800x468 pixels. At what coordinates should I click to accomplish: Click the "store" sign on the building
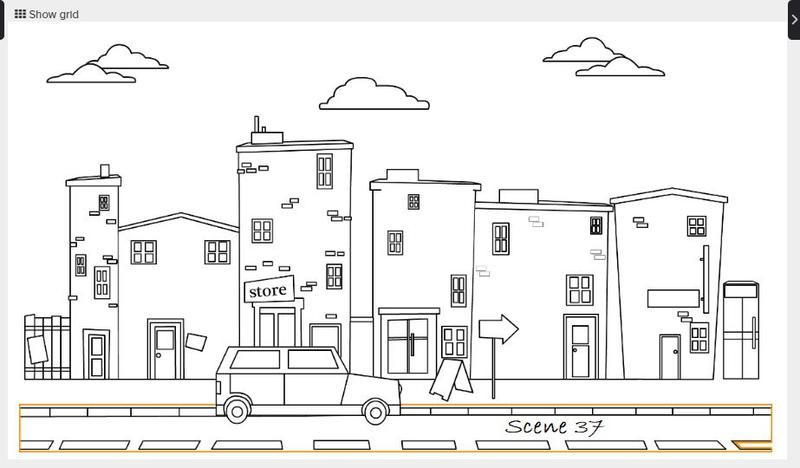pyautogui.click(x=269, y=290)
